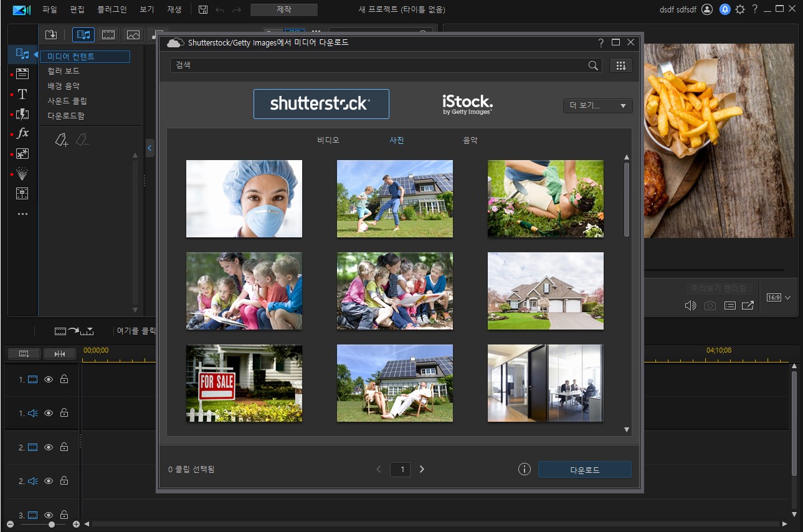Undock the preview window icon

pyautogui.click(x=748, y=305)
